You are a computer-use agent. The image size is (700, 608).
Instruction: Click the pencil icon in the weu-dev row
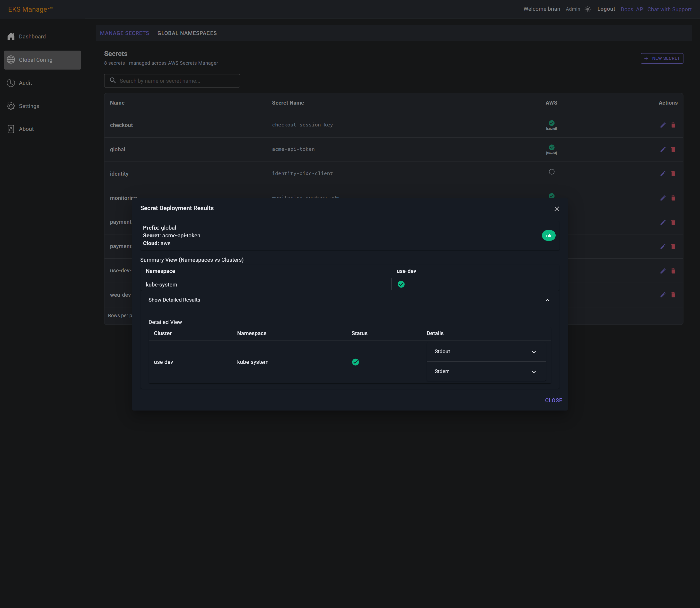(x=663, y=295)
